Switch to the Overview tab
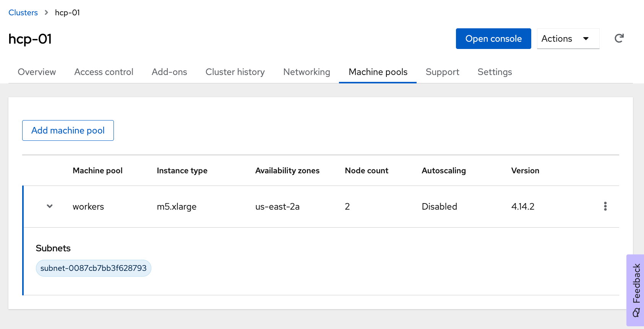 [x=37, y=72]
